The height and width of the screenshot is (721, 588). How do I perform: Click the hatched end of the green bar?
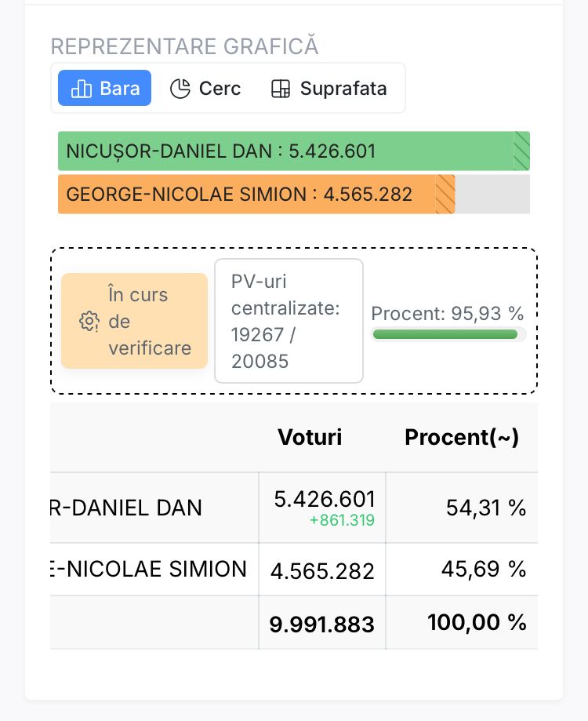[x=521, y=151]
